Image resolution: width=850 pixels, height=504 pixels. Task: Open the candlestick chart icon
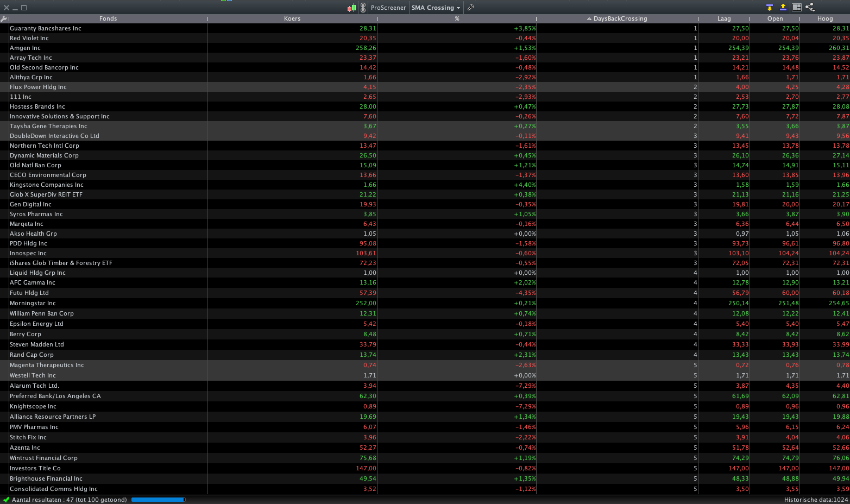[x=352, y=8]
